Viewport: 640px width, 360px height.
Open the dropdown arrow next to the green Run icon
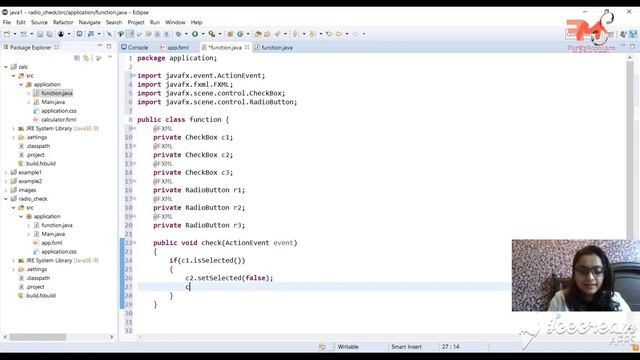[x=203, y=34]
